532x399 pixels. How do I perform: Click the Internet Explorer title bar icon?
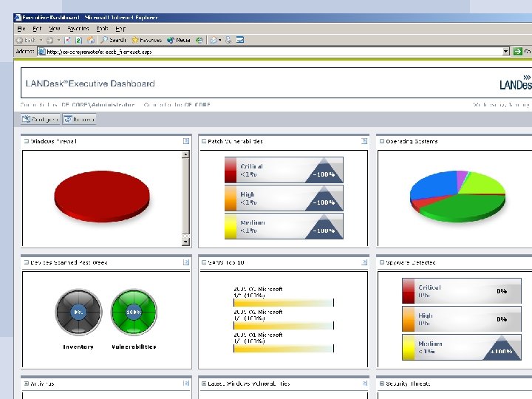coord(18,17)
